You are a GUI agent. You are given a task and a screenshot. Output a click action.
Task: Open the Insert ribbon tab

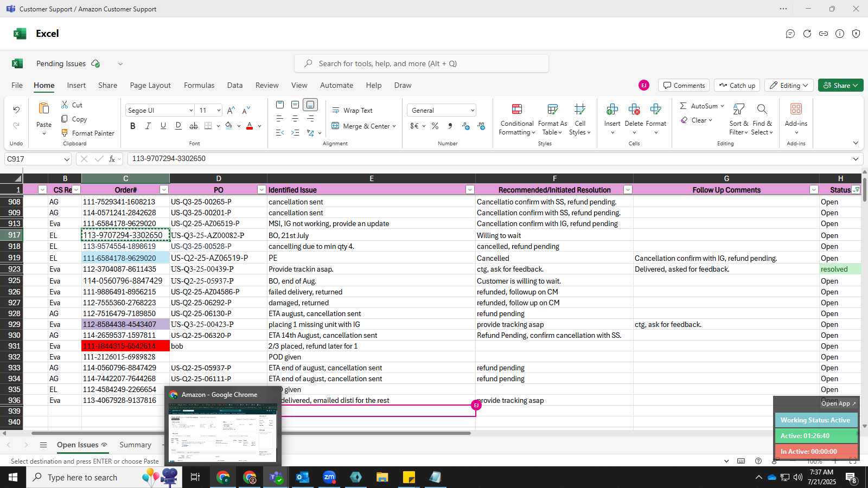coord(76,85)
